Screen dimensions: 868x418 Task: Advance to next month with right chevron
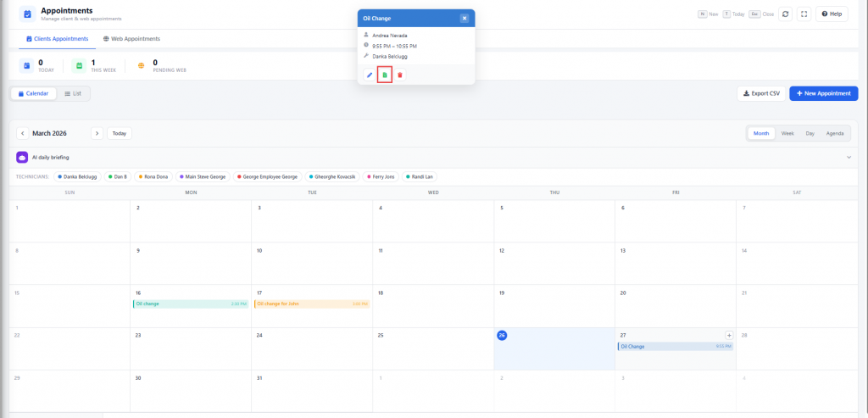point(97,133)
